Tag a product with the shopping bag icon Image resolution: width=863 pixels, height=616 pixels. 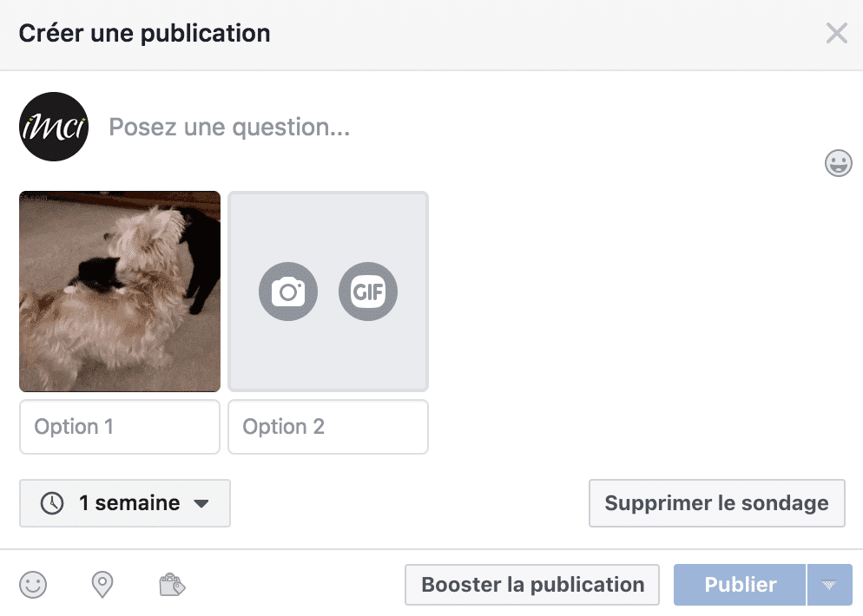[172, 585]
